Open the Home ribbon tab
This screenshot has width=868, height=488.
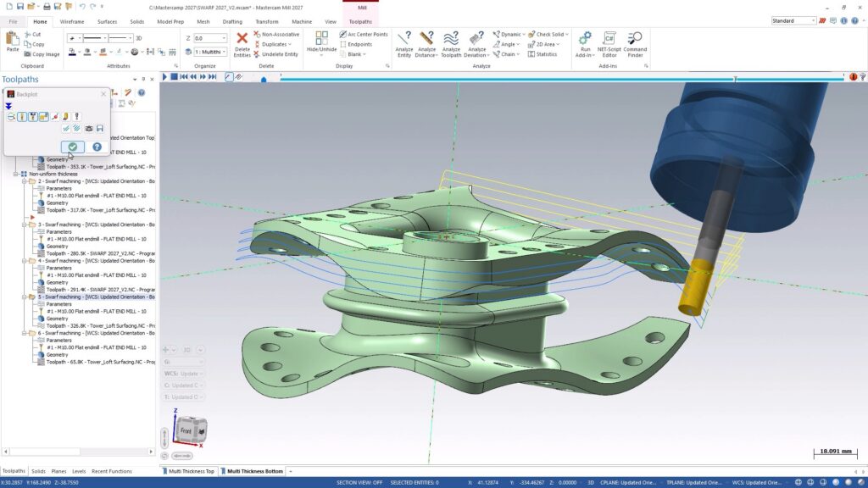coord(40,21)
